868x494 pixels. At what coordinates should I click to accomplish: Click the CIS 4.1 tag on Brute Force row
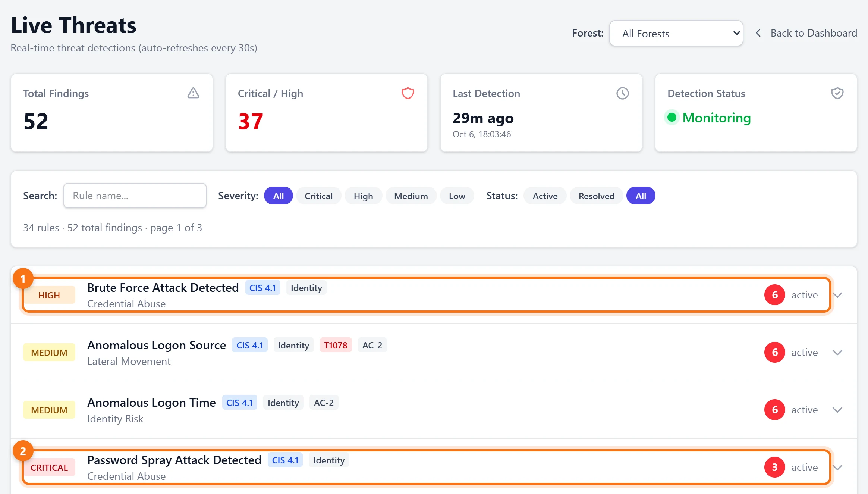point(262,288)
